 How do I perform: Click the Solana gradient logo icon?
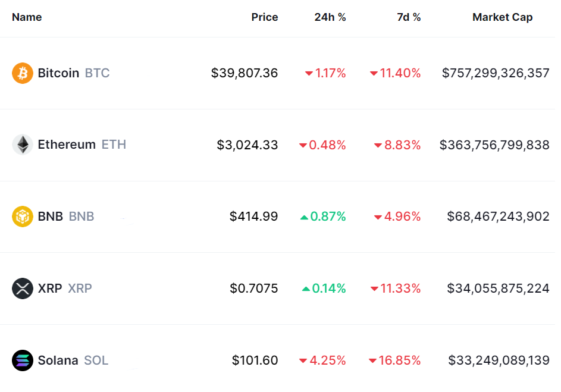pyautogui.click(x=23, y=360)
